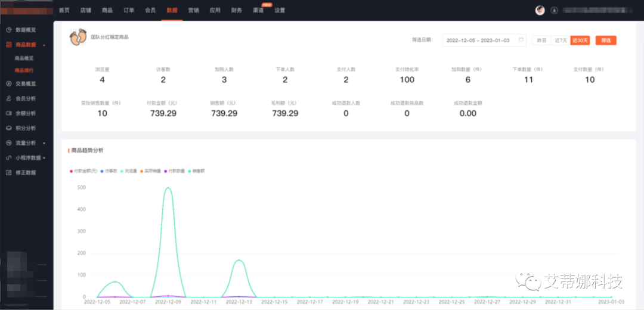Open the 筛选日期 date range field
The image size is (644, 310).
coord(484,40)
